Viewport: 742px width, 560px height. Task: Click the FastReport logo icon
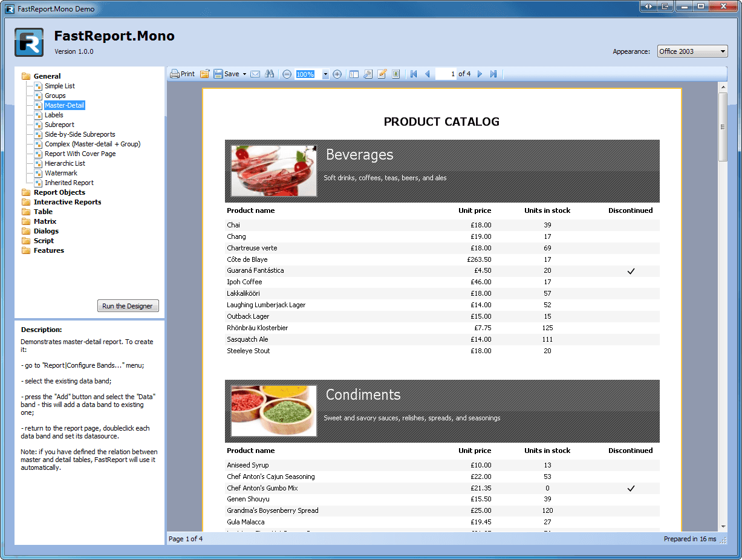[29, 42]
